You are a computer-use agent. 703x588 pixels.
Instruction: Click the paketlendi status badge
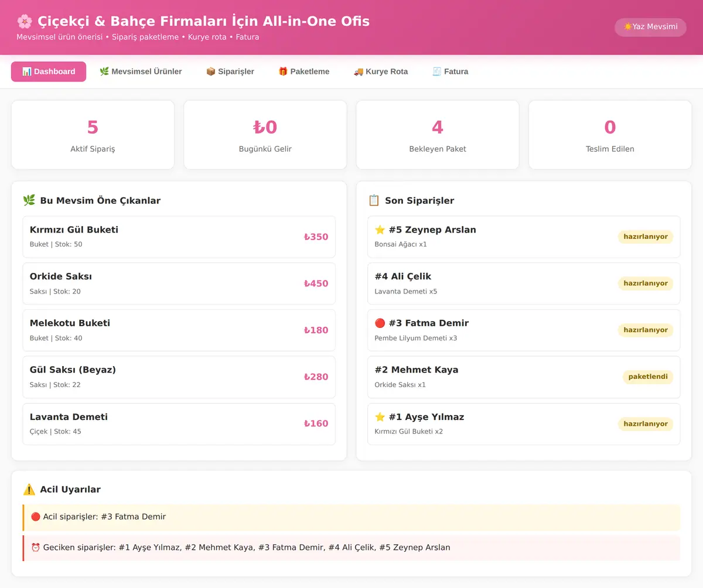click(x=648, y=377)
